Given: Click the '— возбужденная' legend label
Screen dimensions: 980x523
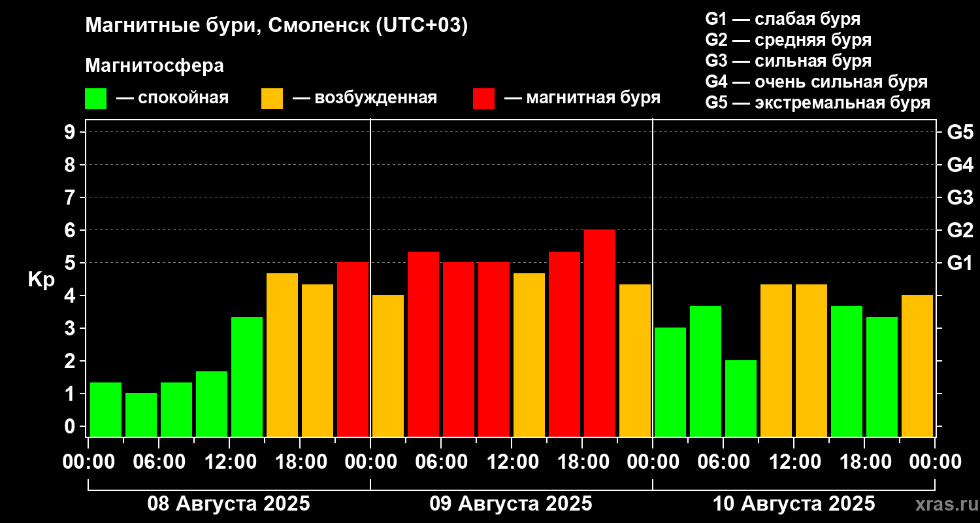Looking at the screenshot, I should click(x=365, y=98).
